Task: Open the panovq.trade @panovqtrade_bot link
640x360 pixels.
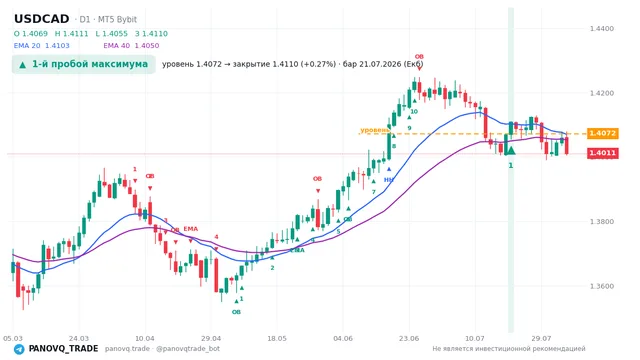Action: click(162, 349)
